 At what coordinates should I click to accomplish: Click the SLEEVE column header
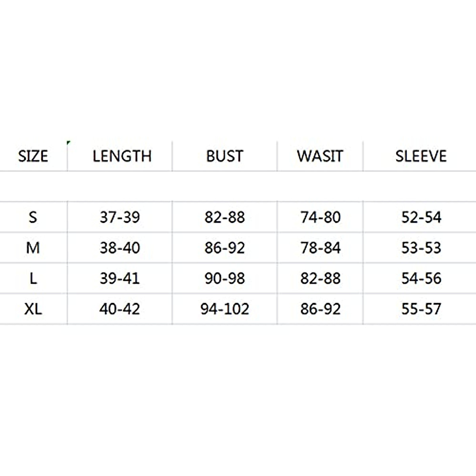point(421,156)
